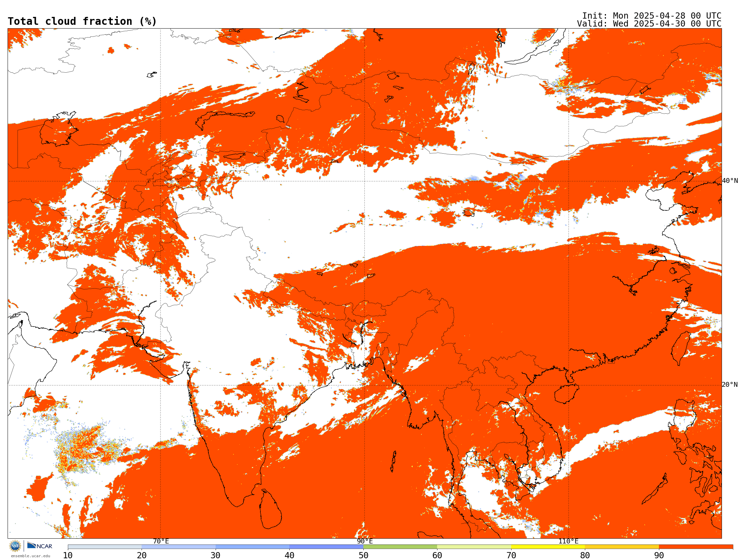This screenshot has height=560, width=744.
Task: Click the 60-70 pale yellow-green colorbar segment
Action: (x=474, y=547)
